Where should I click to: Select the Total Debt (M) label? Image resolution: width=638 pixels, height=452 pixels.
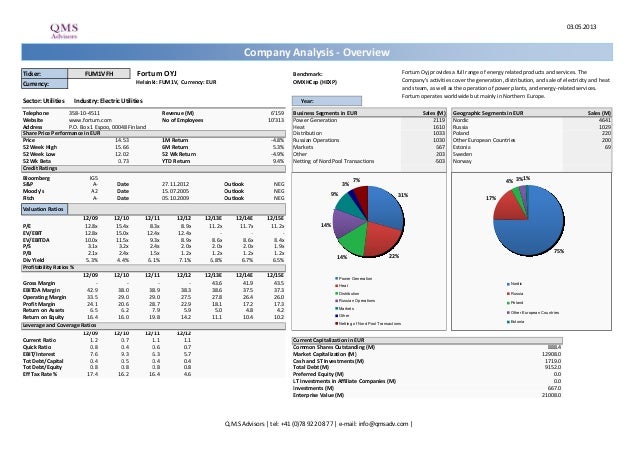(311, 367)
